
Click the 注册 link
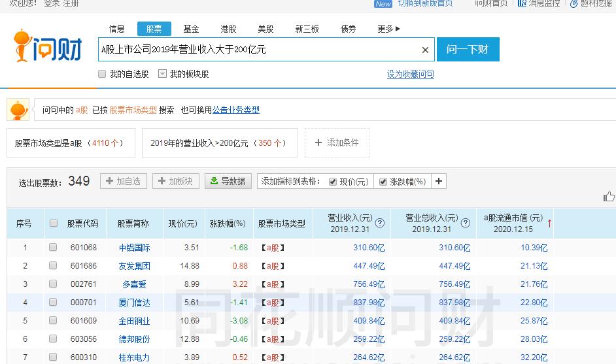tap(71, 3)
